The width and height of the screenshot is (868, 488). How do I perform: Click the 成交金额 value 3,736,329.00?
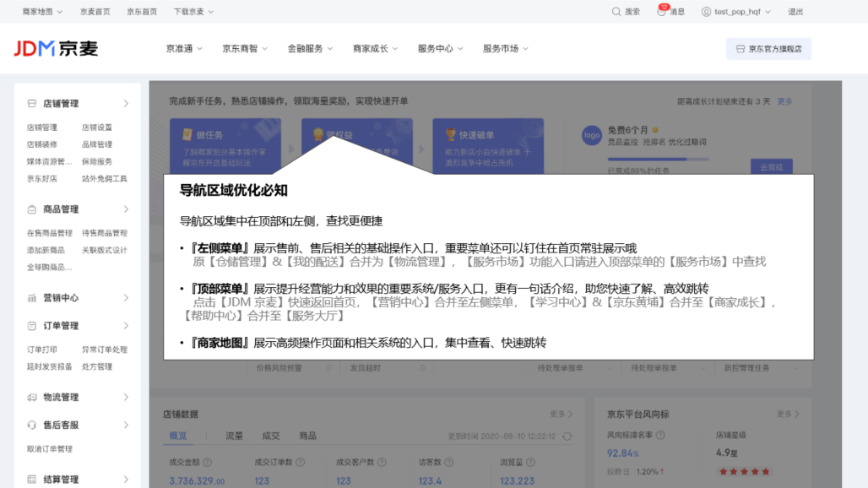197,480
